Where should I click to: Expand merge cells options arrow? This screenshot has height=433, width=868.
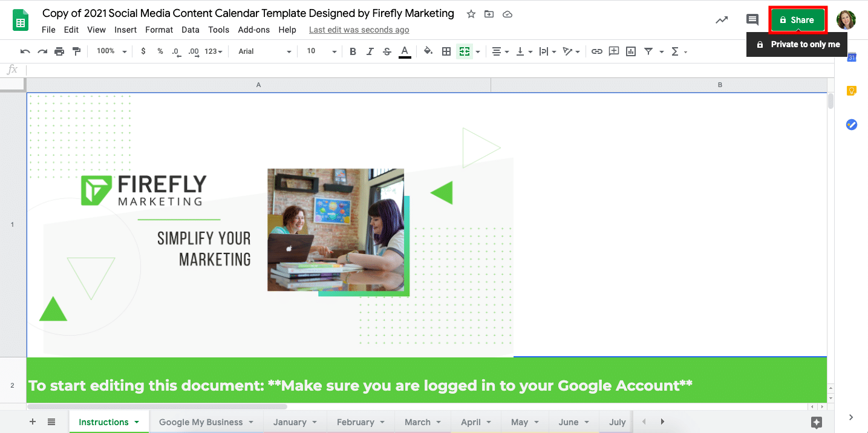(x=478, y=52)
